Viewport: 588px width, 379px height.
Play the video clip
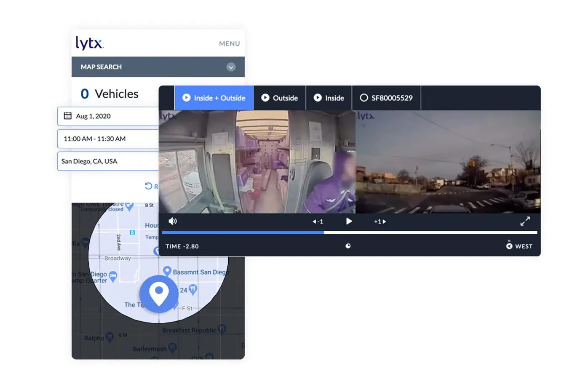click(x=349, y=221)
